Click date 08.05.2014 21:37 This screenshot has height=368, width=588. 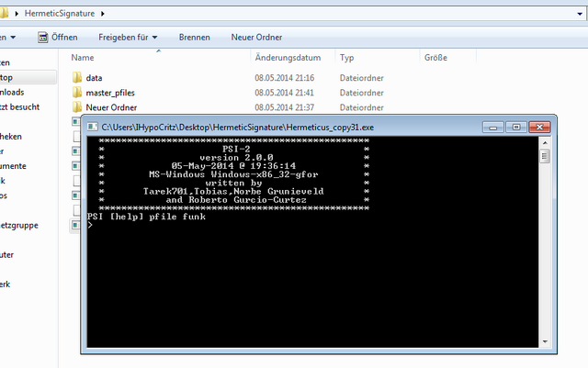coord(284,107)
